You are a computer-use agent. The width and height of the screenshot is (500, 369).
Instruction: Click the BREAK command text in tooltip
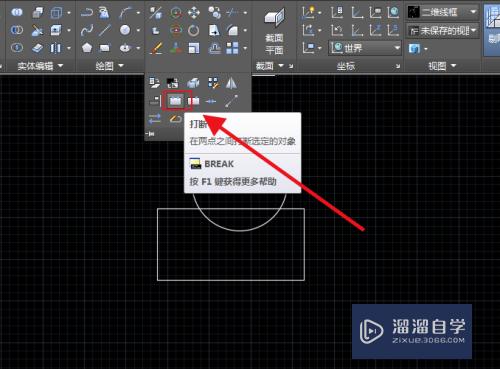219,164
